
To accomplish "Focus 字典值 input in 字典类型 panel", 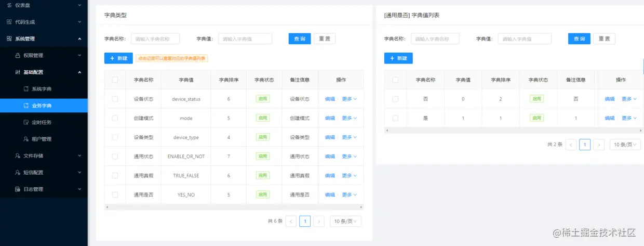I will [245, 38].
